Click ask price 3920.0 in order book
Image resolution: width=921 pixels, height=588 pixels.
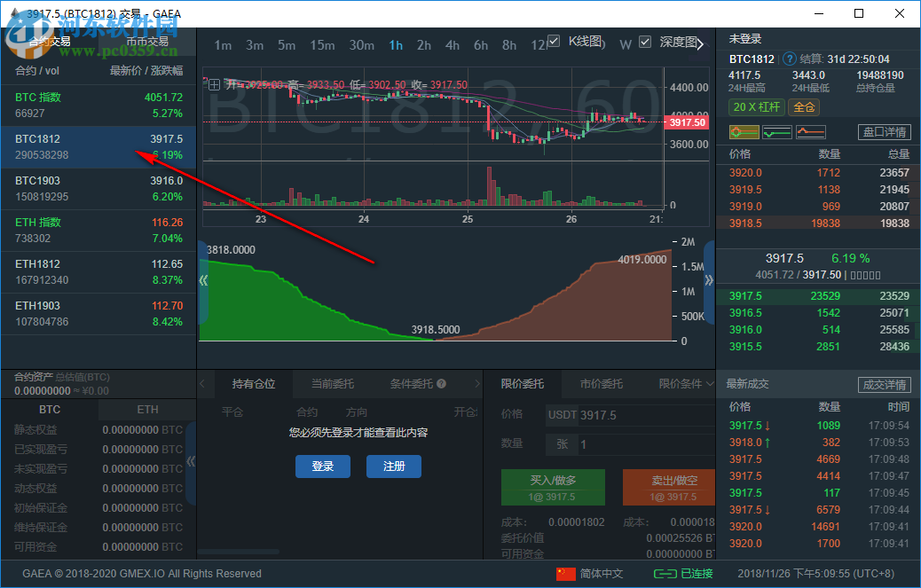point(745,173)
